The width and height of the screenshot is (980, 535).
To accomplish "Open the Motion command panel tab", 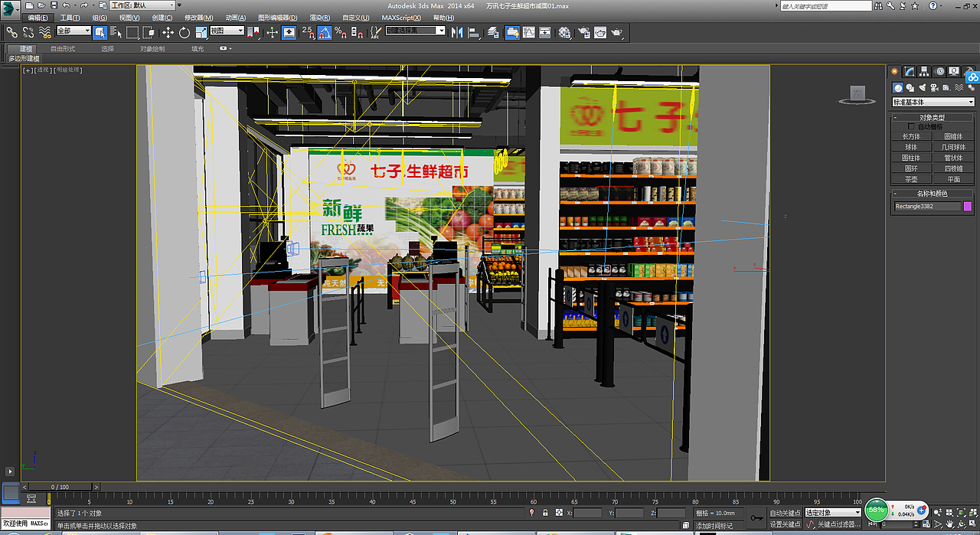I will (939, 71).
